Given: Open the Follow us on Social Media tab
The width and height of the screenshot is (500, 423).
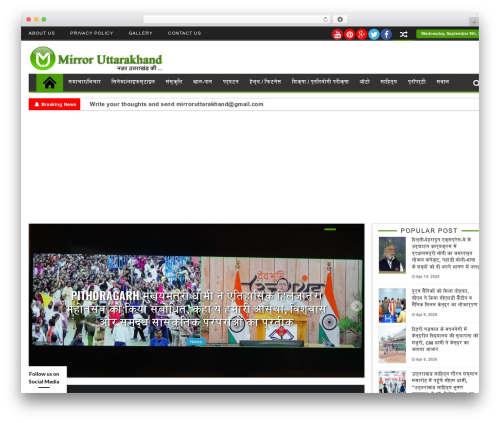Looking at the screenshot, I should point(44,379).
